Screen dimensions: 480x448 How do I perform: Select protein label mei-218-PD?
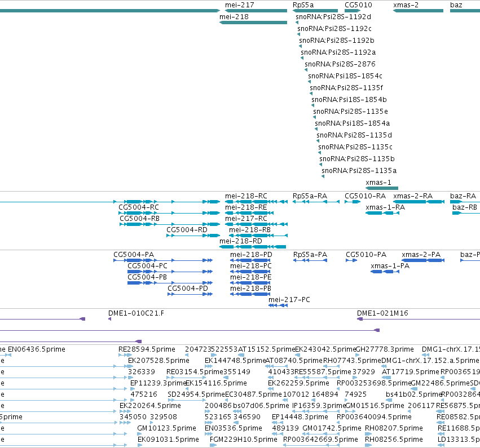coord(251,255)
